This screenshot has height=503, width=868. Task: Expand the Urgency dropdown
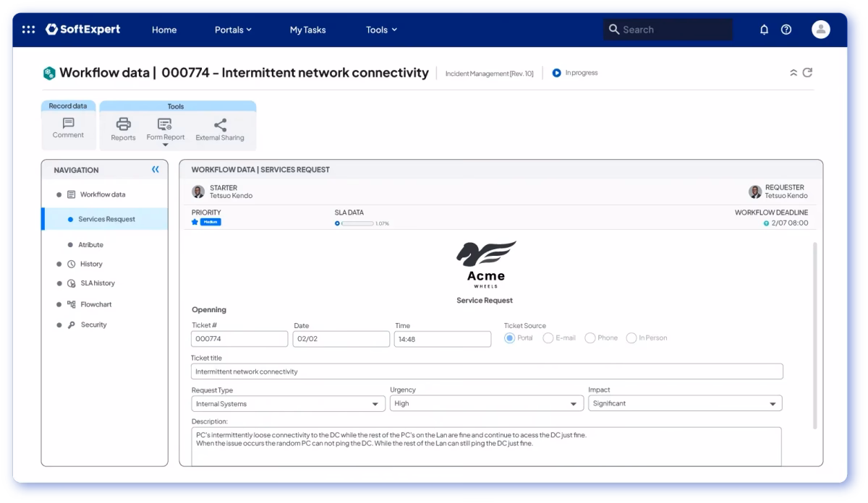tap(486, 404)
